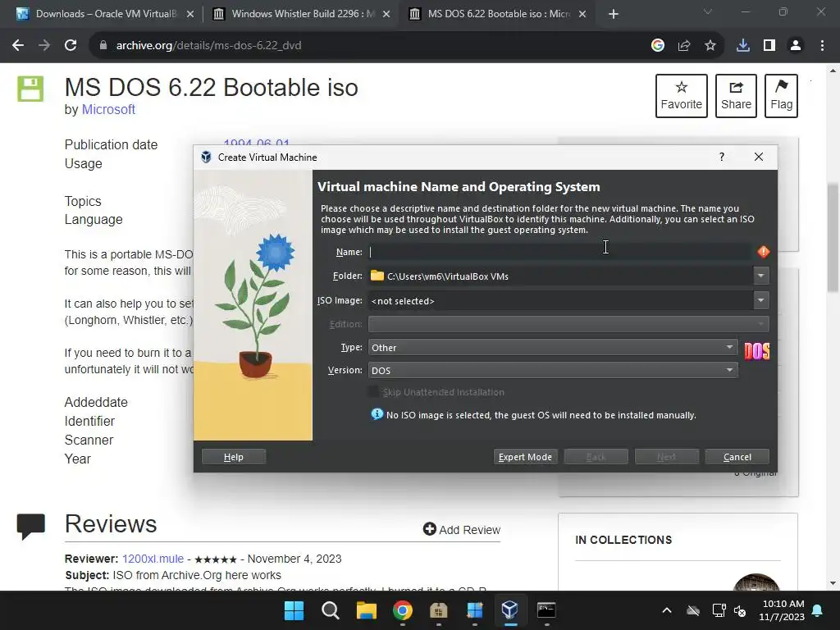Expand the Folder dropdown arrow
Viewport: 840px width, 630px height.
pyautogui.click(x=760, y=276)
